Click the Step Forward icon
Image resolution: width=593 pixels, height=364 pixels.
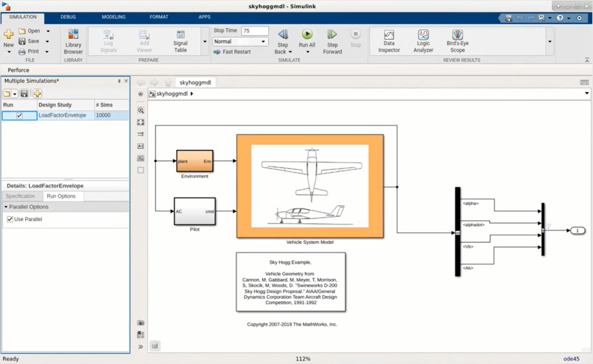332,35
